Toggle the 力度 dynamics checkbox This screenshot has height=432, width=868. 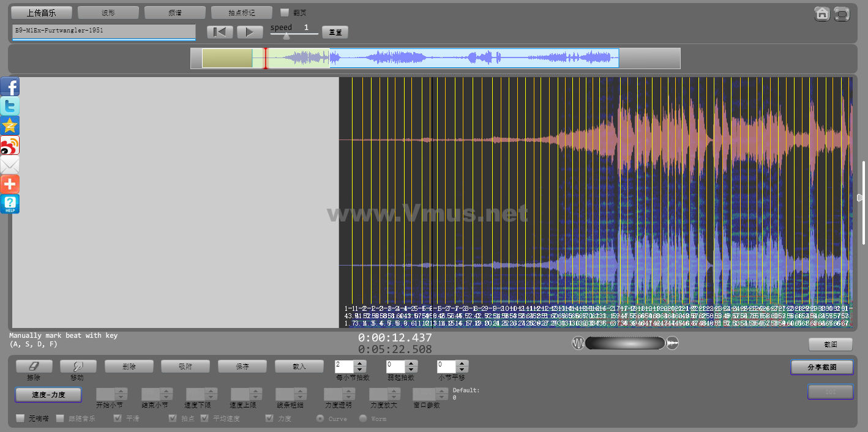pyautogui.click(x=269, y=419)
